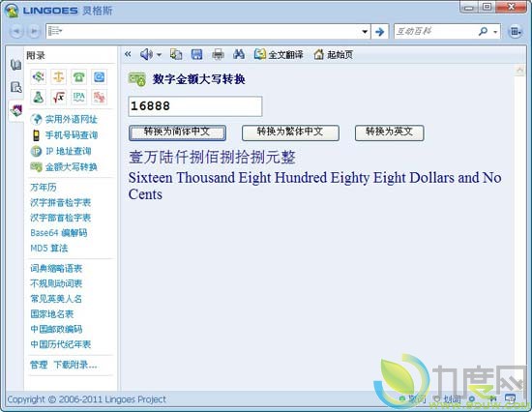Open the currency converter icon
Screen dimensions: 532x412
[39, 77]
